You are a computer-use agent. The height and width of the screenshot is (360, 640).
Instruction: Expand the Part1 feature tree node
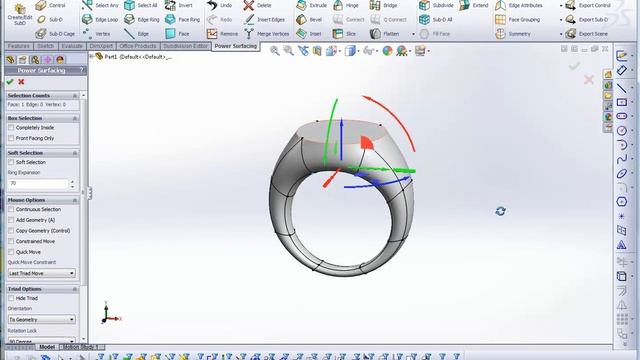pyautogui.click(x=92, y=57)
